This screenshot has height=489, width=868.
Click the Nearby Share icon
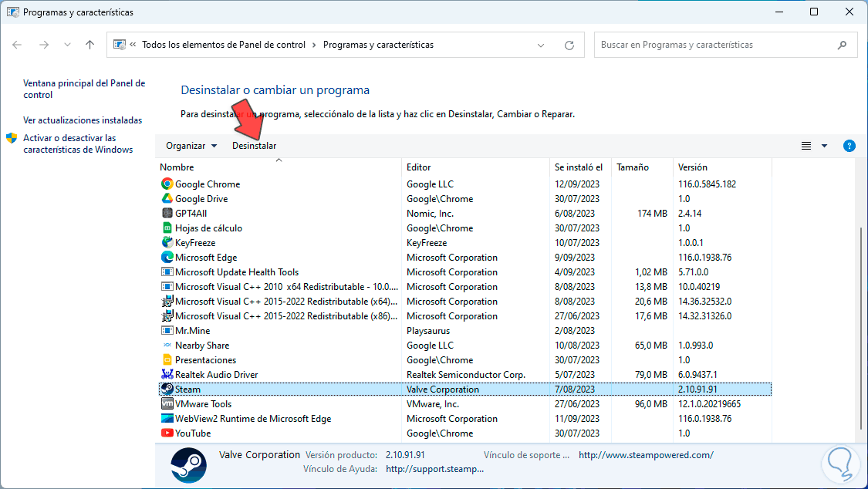[167, 346]
